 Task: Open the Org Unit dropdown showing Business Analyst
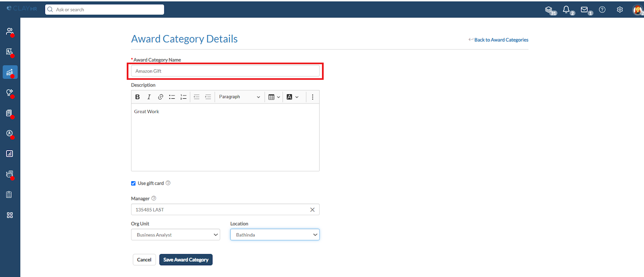point(175,235)
